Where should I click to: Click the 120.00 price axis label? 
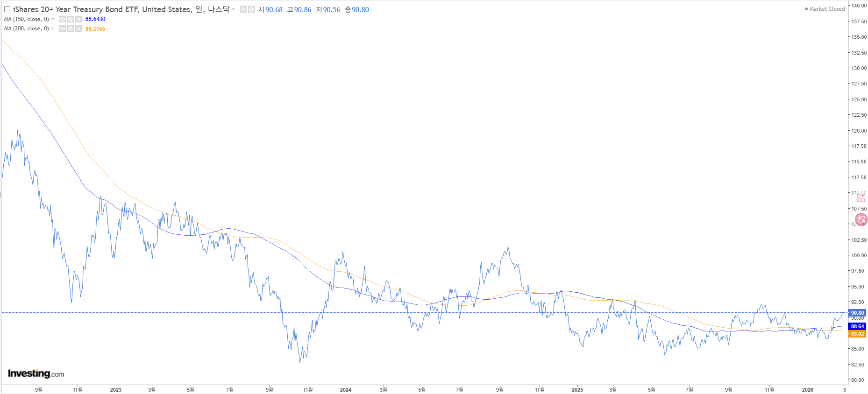pyautogui.click(x=859, y=131)
